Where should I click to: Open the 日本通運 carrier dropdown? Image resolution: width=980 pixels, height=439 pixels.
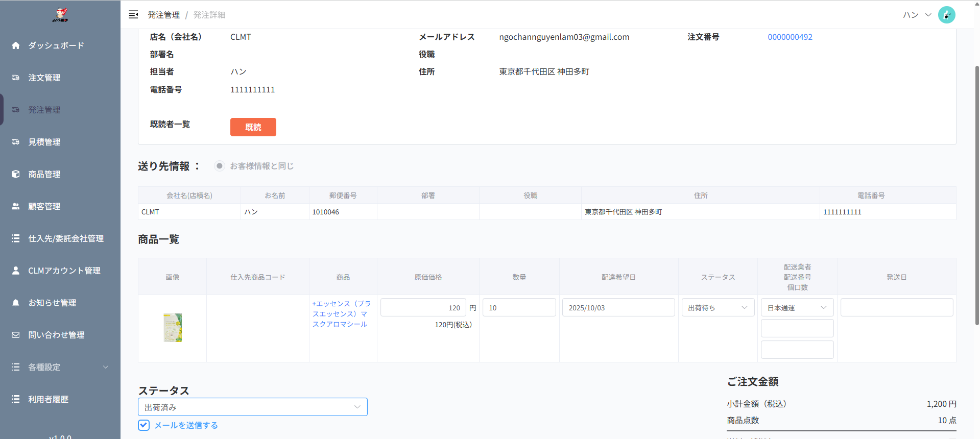tap(797, 308)
